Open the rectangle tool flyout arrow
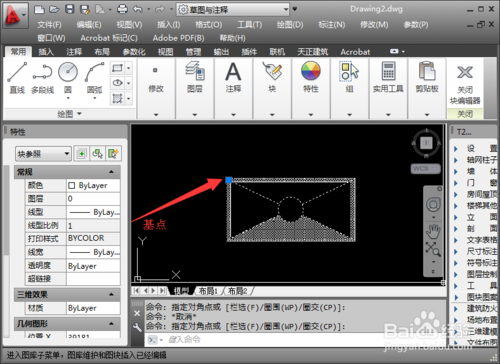This screenshot has height=364, width=500. tap(129, 68)
